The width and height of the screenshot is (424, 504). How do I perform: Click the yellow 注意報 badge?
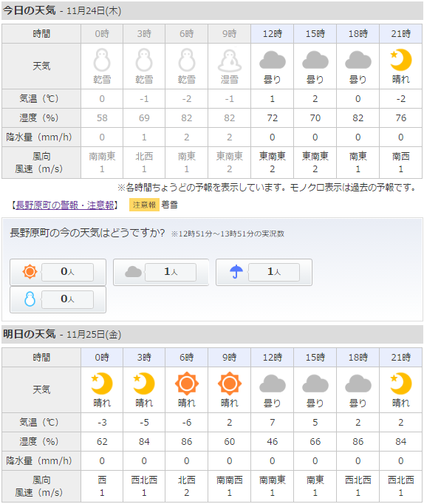pyautogui.click(x=144, y=205)
